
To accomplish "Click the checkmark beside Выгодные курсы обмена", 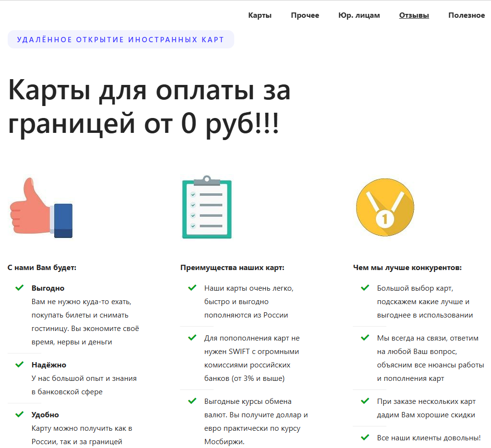I will click(x=192, y=401).
